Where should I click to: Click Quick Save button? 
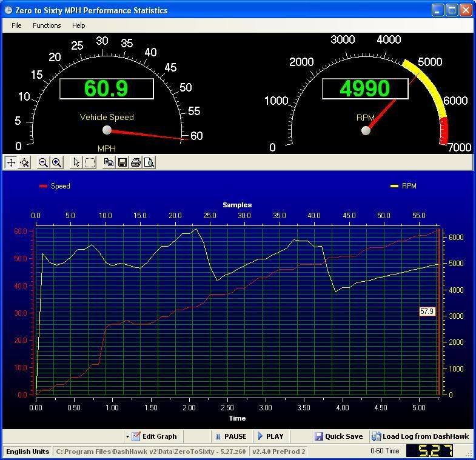[339, 436]
